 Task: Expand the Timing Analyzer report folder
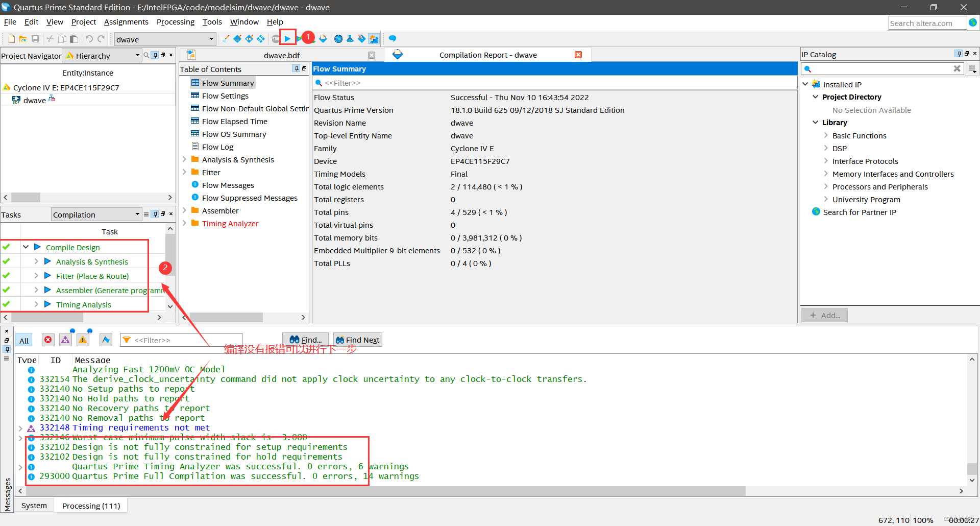(x=184, y=223)
